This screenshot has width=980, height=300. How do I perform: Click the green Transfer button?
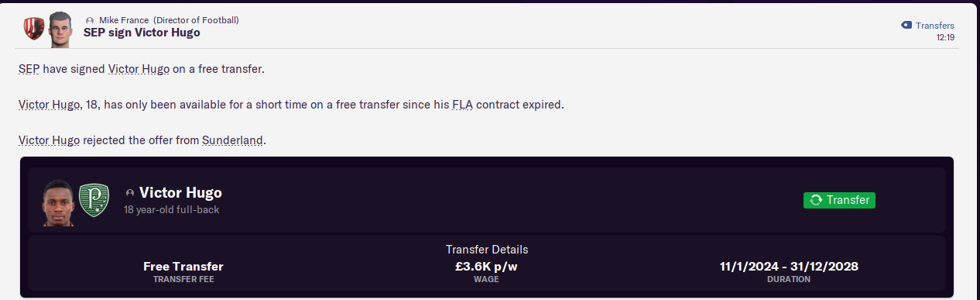point(839,200)
